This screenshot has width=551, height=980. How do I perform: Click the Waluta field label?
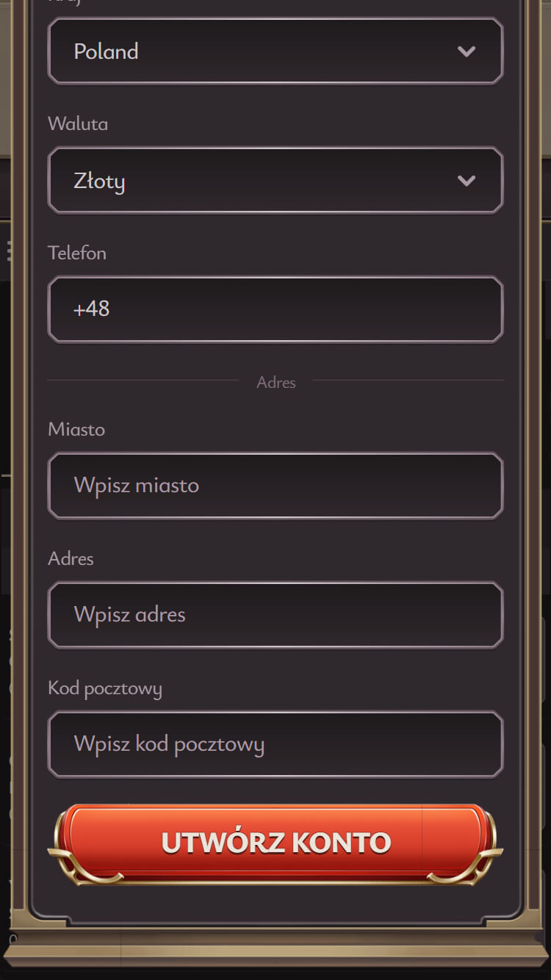click(x=78, y=123)
